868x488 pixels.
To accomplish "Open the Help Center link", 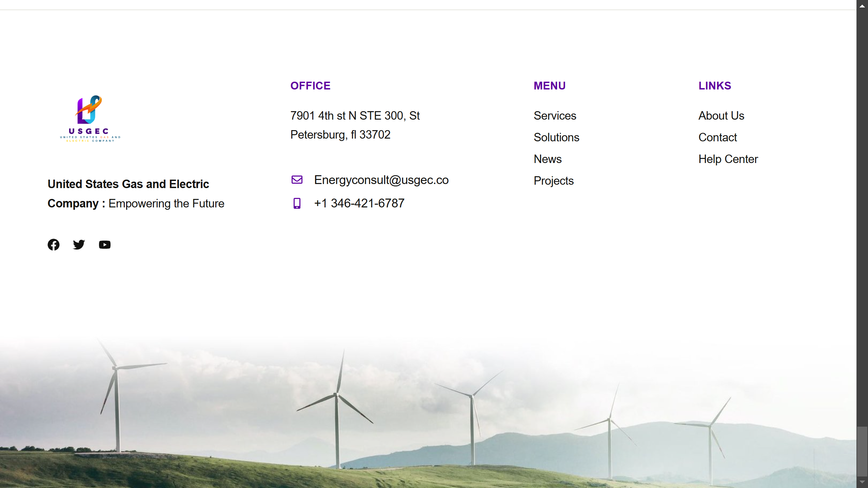I will tap(728, 159).
